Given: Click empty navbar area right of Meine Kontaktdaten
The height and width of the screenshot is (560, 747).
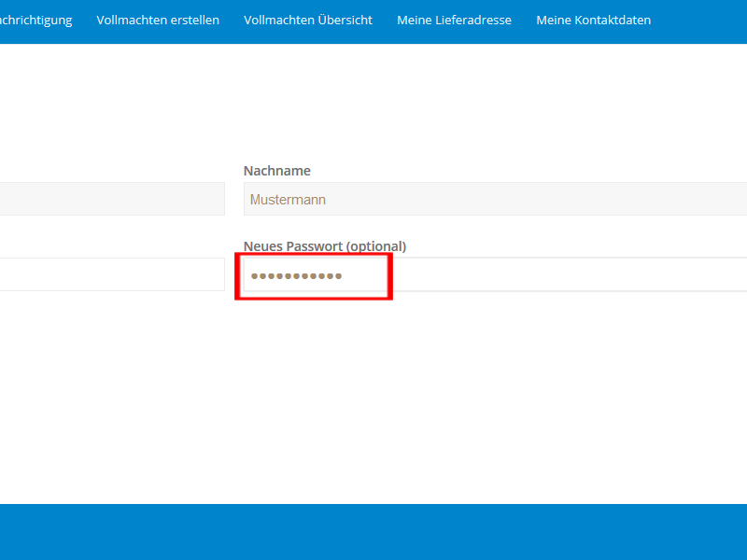Looking at the screenshot, I should pyautogui.click(x=700, y=21).
